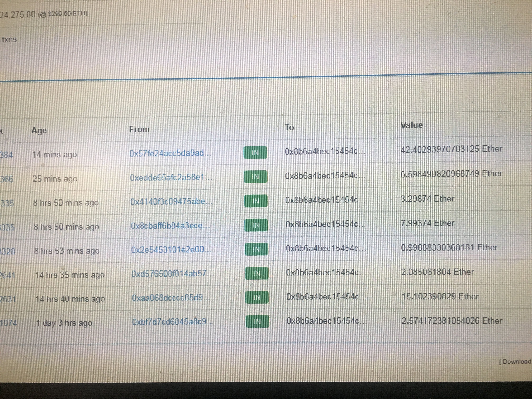This screenshot has width=532, height=399.
Task: Click block number ending 328
Action: click(8, 251)
